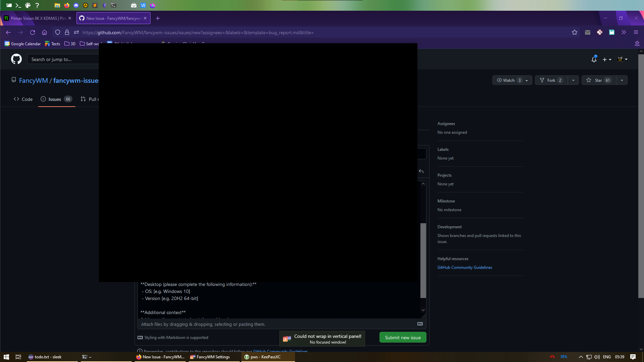Click Submit new issue
644x362 pixels.
(x=403, y=337)
